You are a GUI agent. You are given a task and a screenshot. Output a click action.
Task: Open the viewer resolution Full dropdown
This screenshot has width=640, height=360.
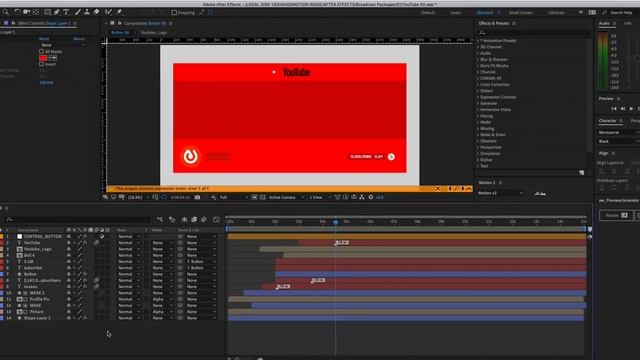coord(233,197)
